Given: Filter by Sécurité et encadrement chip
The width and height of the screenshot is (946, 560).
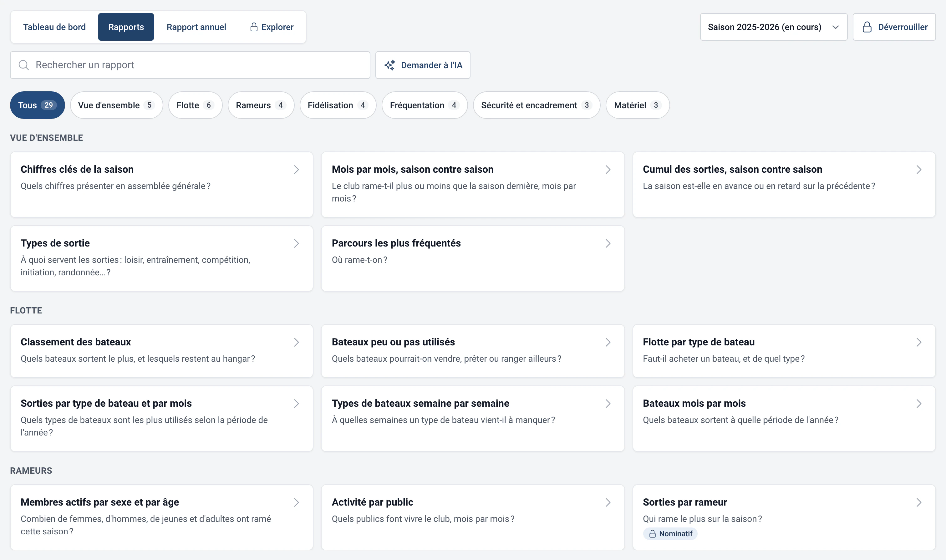Looking at the screenshot, I should tap(537, 105).
